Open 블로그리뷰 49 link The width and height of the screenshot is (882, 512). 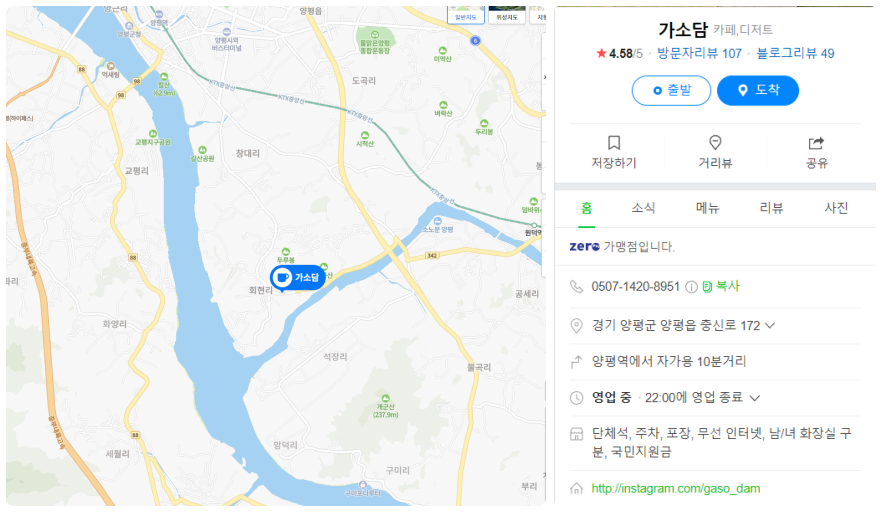click(795, 53)
